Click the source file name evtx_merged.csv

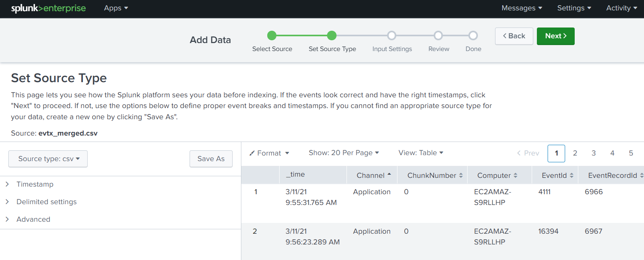tap(68, 133)
